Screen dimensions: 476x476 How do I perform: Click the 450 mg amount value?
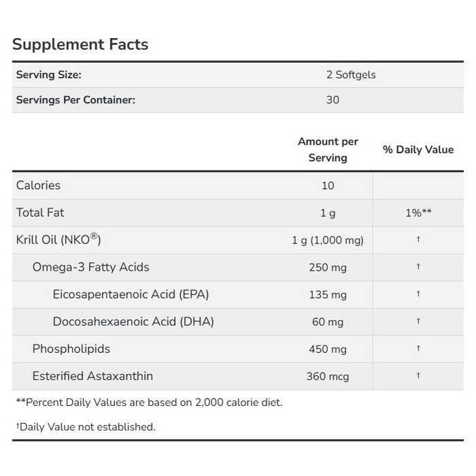point(328,349)
